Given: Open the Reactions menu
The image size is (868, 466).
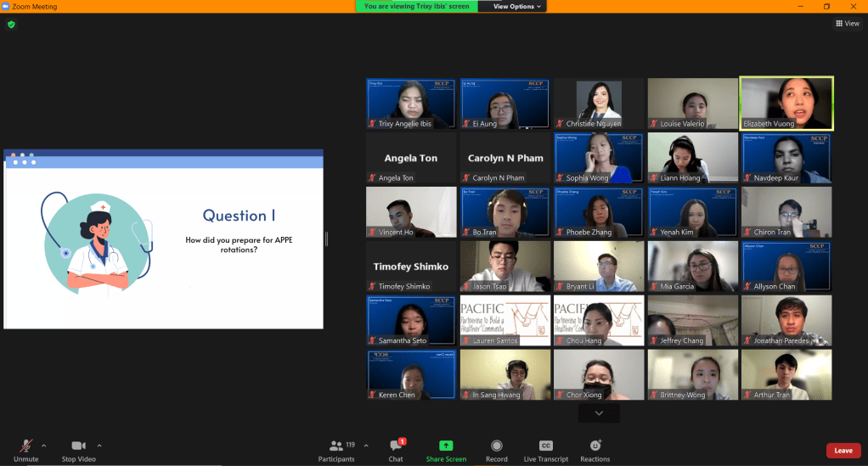Looking at the screenshot, I should click(595, 450).
